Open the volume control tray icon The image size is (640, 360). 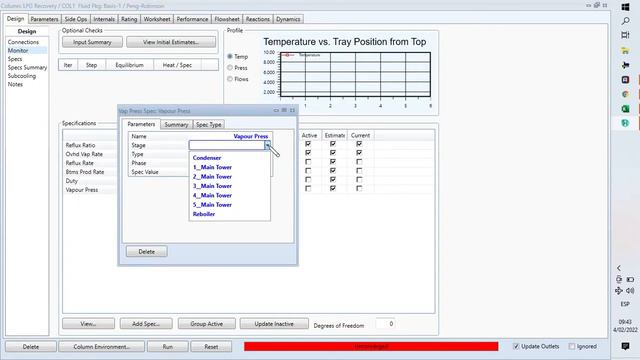630,291
